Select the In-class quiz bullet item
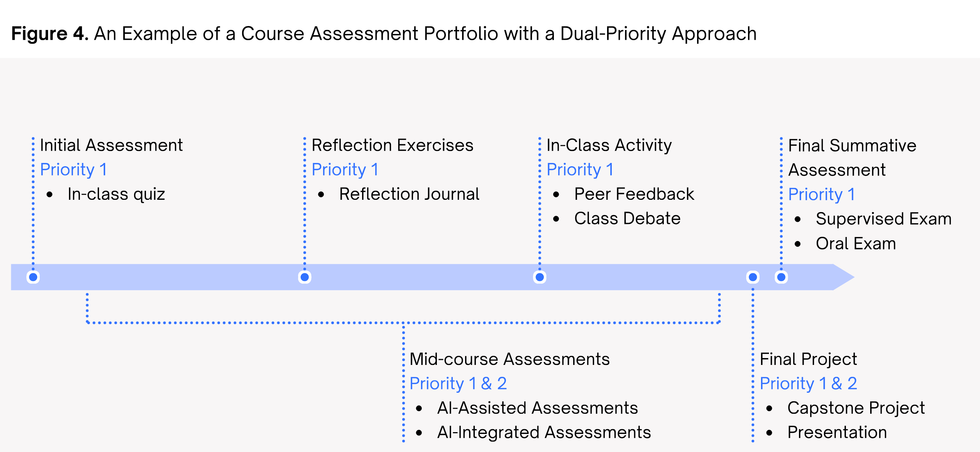980x452 pixels. [116, 194]
